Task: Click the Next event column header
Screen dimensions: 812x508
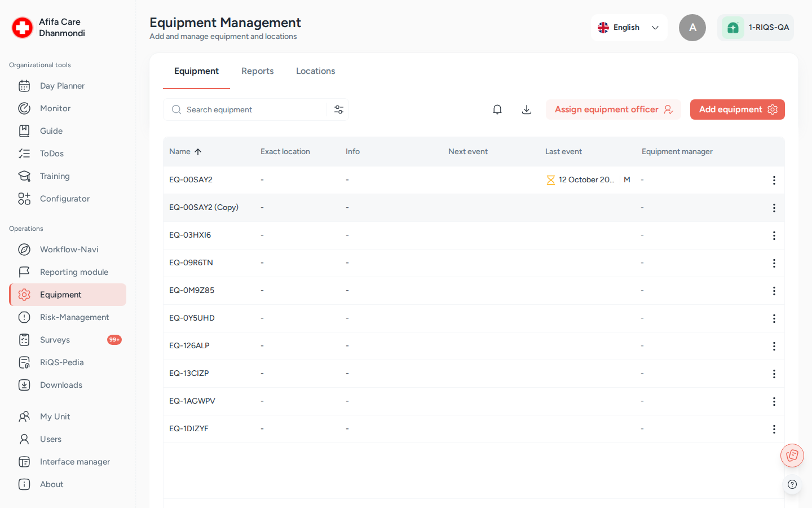Action: (468, 151)
